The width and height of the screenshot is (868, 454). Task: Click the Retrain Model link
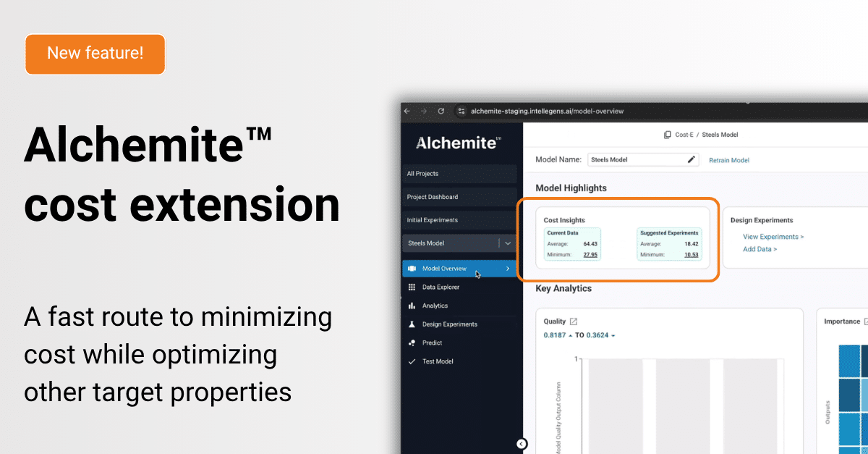click(x=728, y=160)
